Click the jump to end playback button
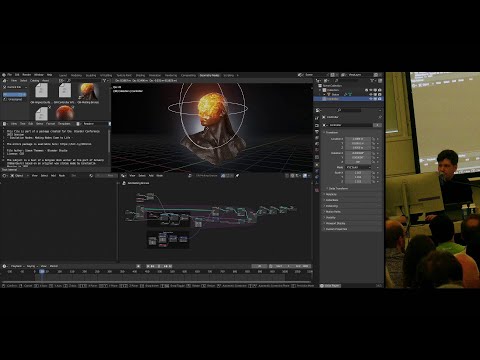Viewport: 480px width, 360px height. coord(170,266)
